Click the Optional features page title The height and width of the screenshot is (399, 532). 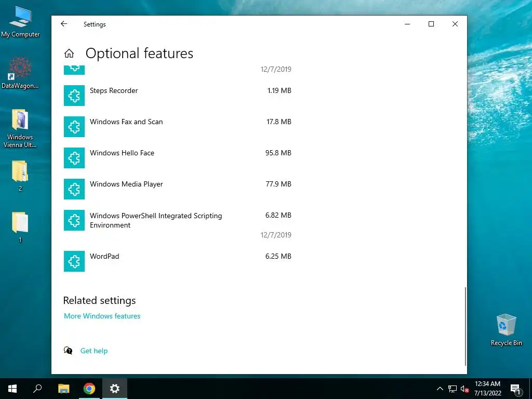pos(139,54)
